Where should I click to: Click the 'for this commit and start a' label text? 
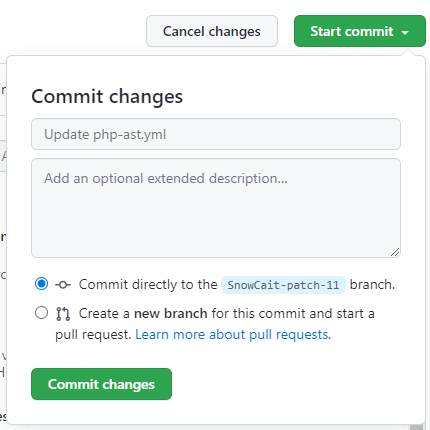point(293,314)
